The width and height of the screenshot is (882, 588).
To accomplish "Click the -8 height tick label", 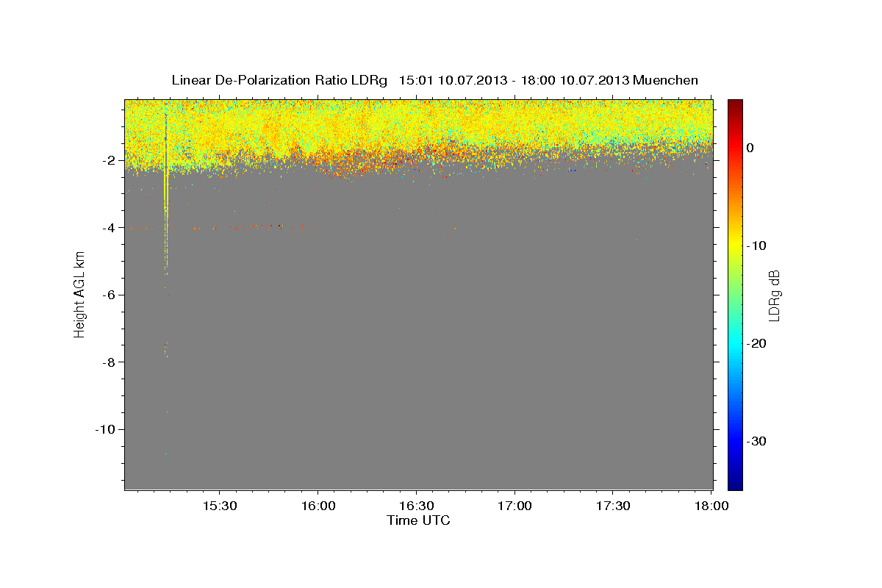I will pos(107,362).
